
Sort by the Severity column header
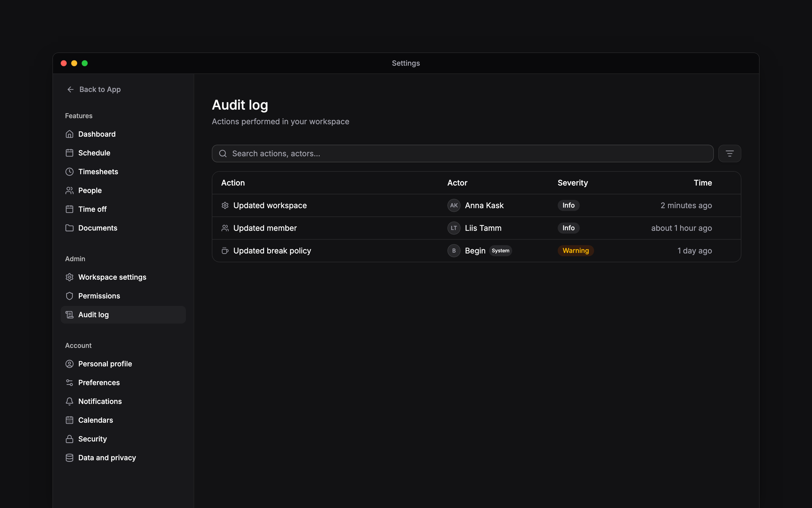tap(572, 183)
